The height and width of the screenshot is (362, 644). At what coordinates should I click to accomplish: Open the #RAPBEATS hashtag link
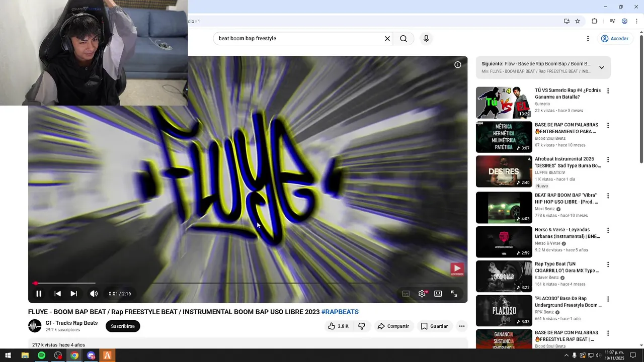click(x=340, y=312)
